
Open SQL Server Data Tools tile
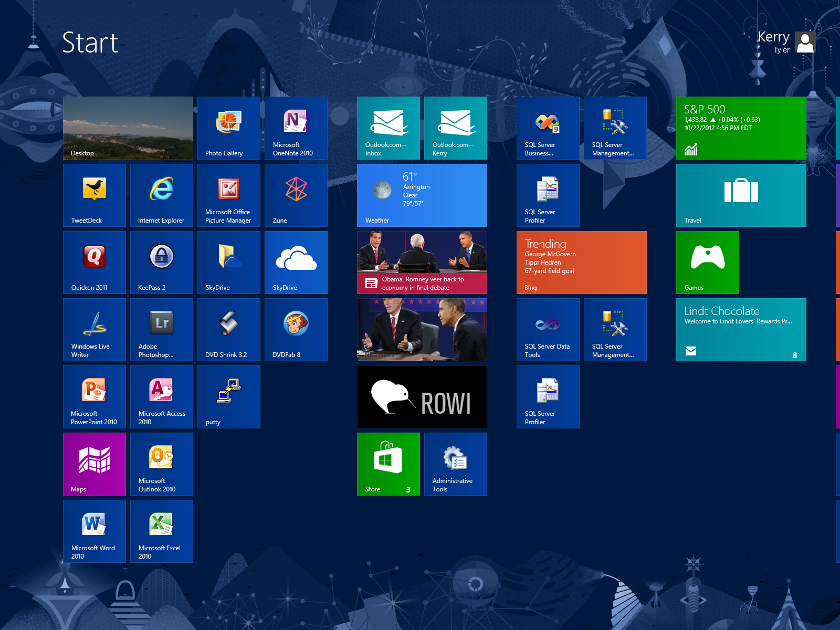[548, 329]
